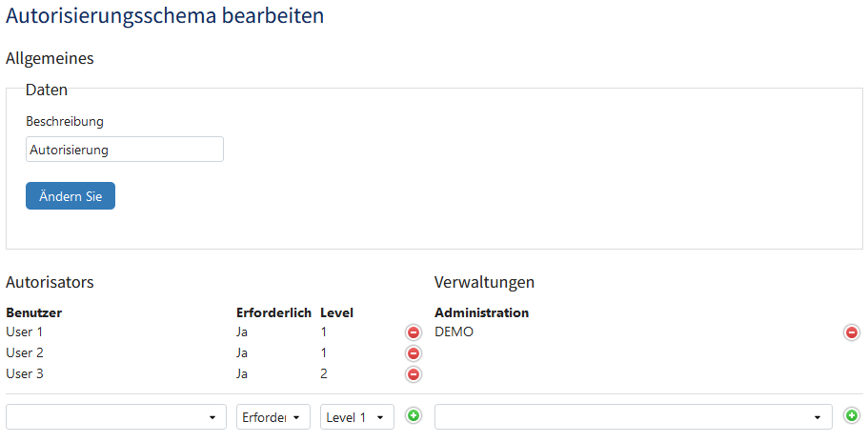Add new authorizer with green plus
The image size is (868, 442).
pyautogui.click(x=413, y=415)
